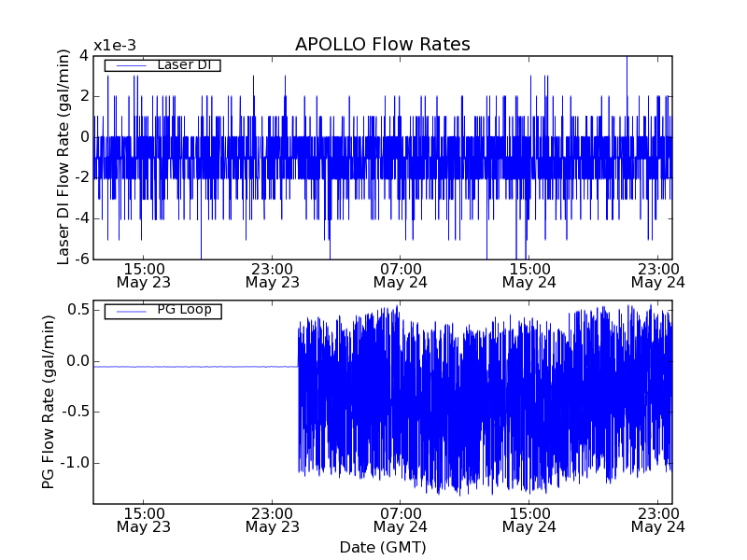
Task: Click the PG Flow Rate y-axis label
Action: tap(48, 402)
